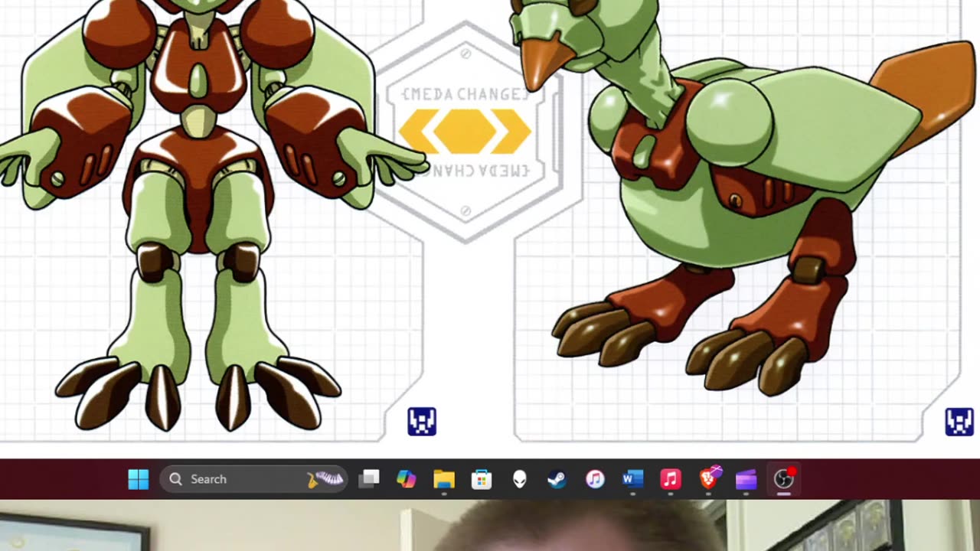Open the purple clapperboard video app
Viewport: 980px width, 551px height.
(x=746, y=479)
